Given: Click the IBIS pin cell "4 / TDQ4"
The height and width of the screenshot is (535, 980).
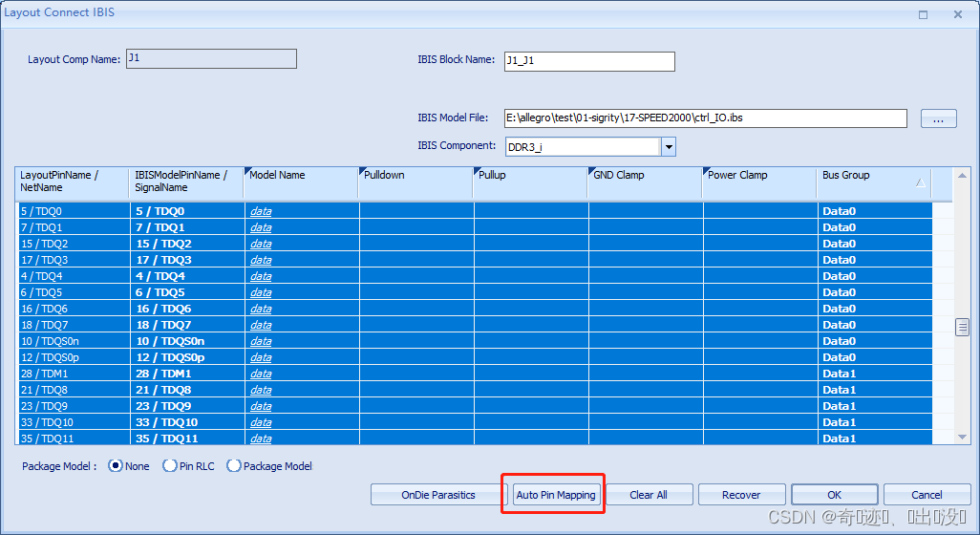Looking at the screenshot, I should coord(187,276).
